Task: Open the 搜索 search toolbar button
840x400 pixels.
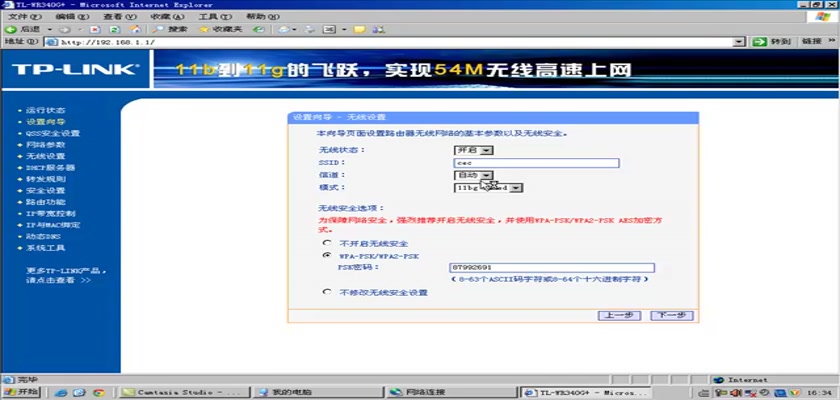Action: point(169,29)
